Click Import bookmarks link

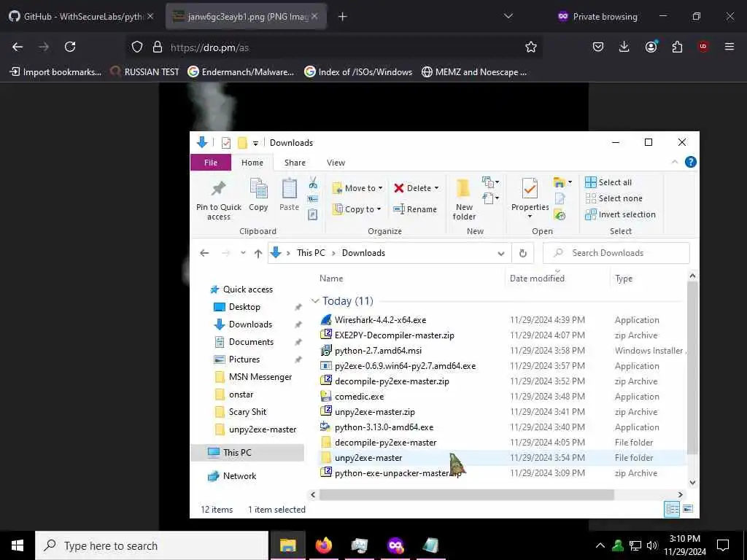click(x=55, y=72)
